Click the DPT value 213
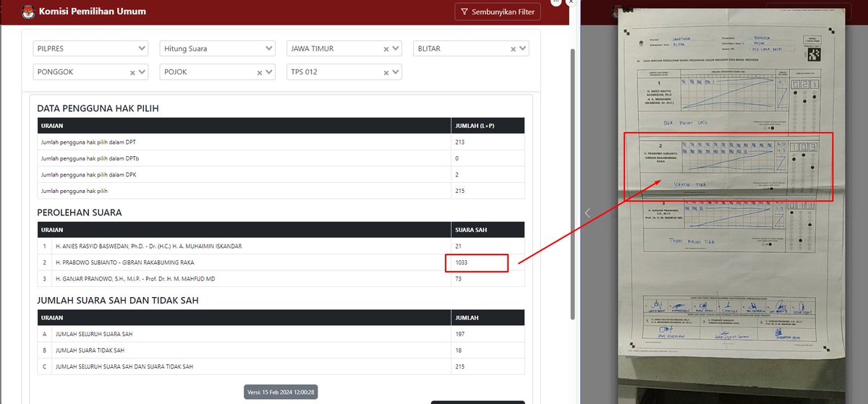 coord(460,142)
